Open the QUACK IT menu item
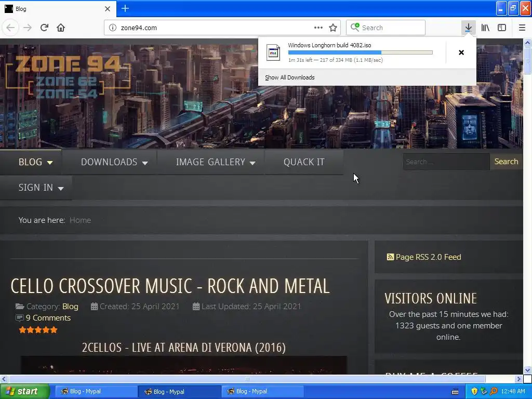 [x=304, y=162]
